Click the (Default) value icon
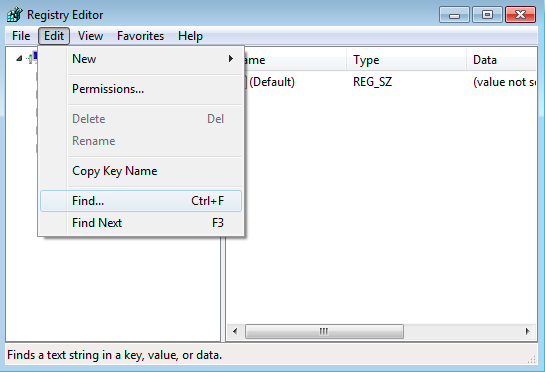The height and width of the screenshot is (372, 545). [x=244, y=82]
